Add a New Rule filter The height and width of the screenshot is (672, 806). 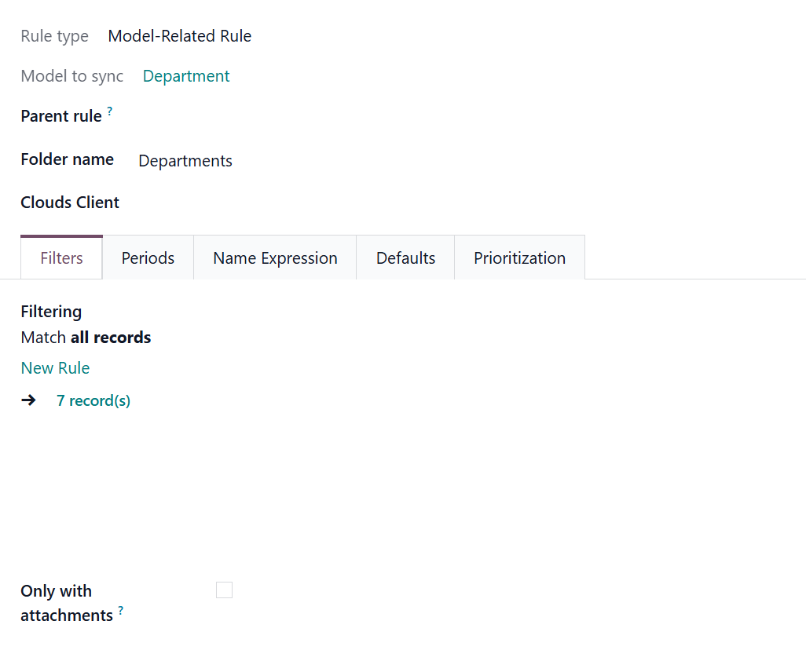(x=55, y=368)
